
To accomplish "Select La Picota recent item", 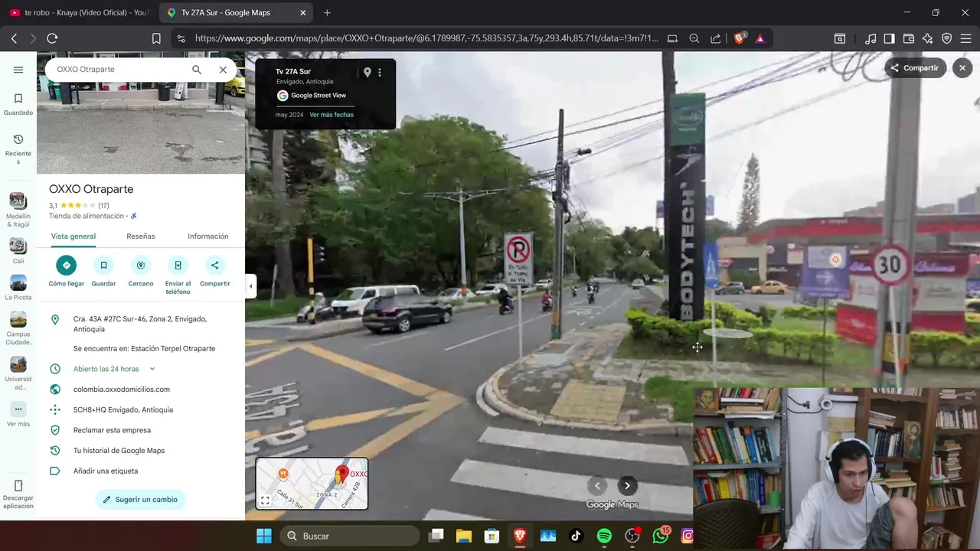I will [x=18, y=288].
